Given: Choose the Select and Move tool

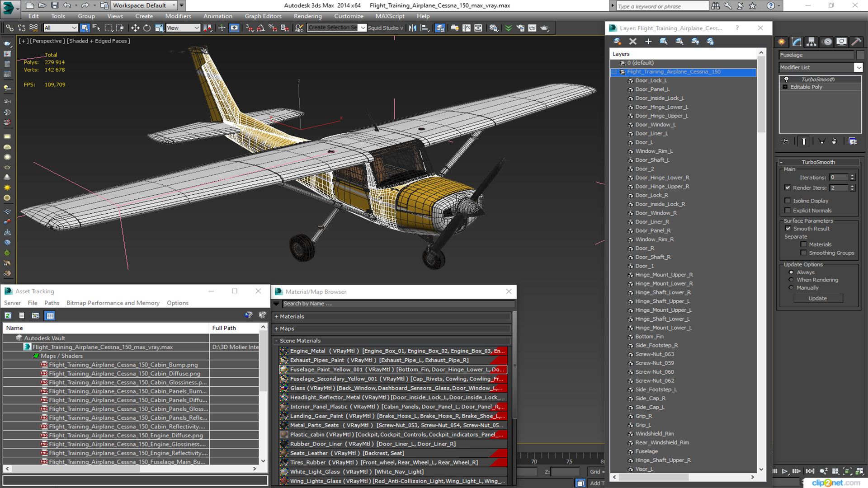Looking at the screenshot, I should pos(135,28).
